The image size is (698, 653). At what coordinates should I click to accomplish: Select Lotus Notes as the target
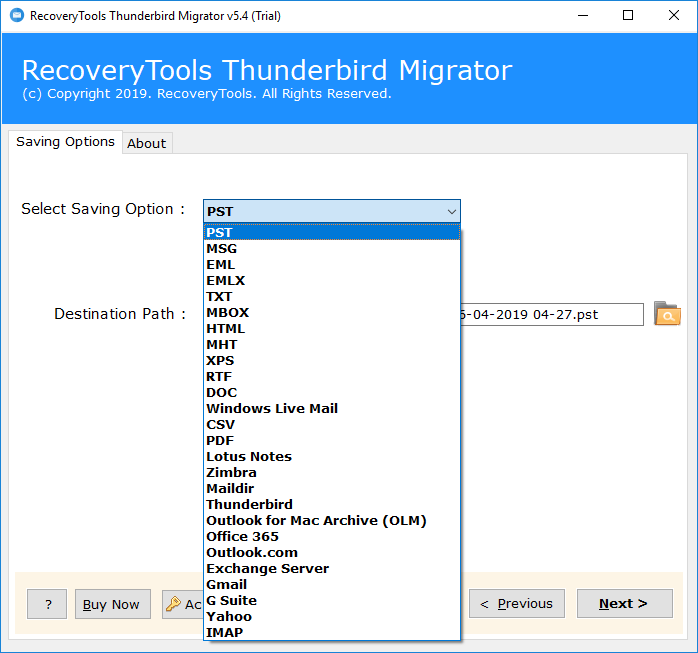pyautogui.click(x=332, y=457)
